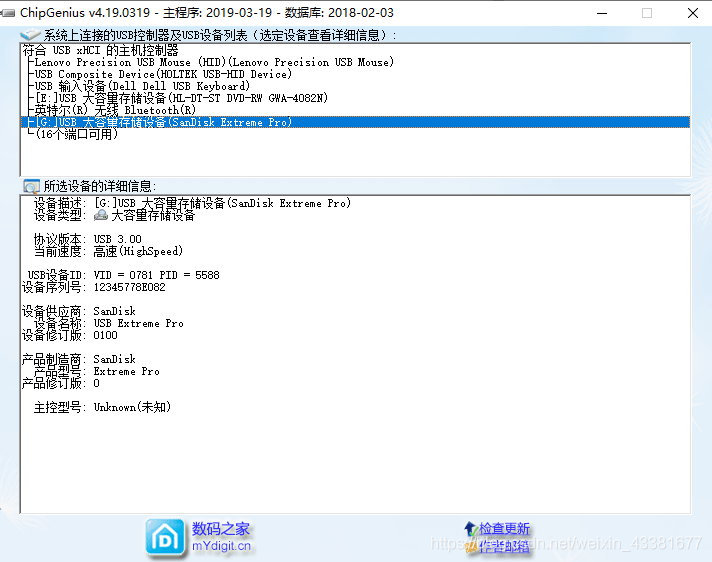This screenshot has height=562, width=712.
Task: Click the 主控型号 Unknown(未知) line
Action: (x=102, y=407)
